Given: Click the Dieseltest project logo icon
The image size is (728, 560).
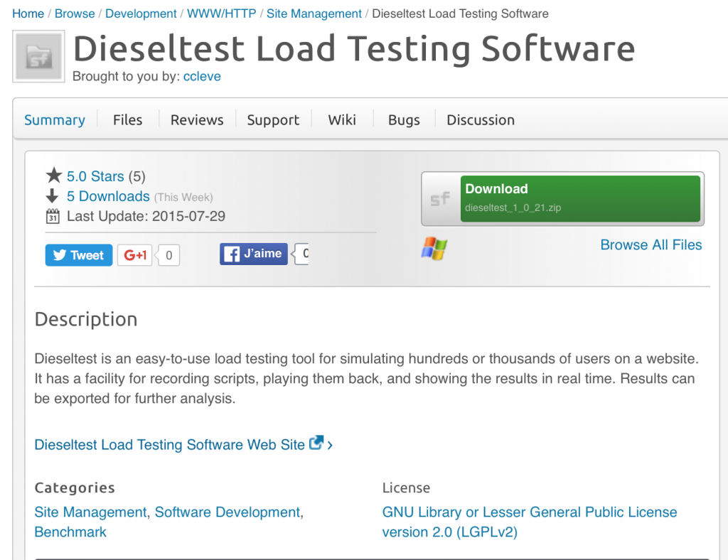Looking at the screenshot, I should tap(38, 57).
